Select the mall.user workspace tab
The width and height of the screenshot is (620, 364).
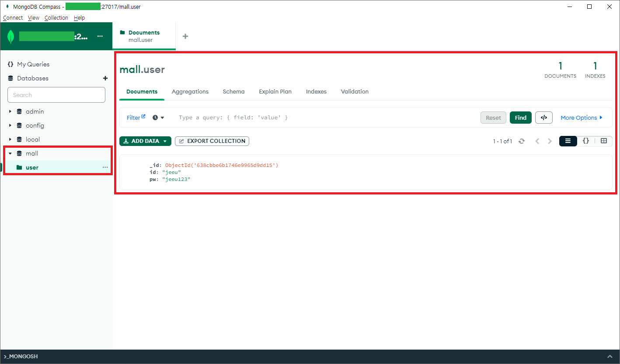(x=144, y=36)
